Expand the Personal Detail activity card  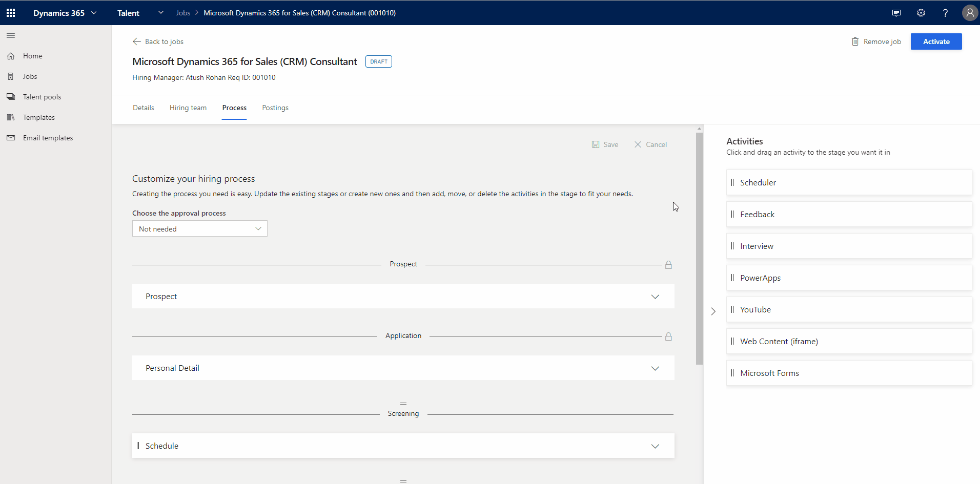click(655, 368)
